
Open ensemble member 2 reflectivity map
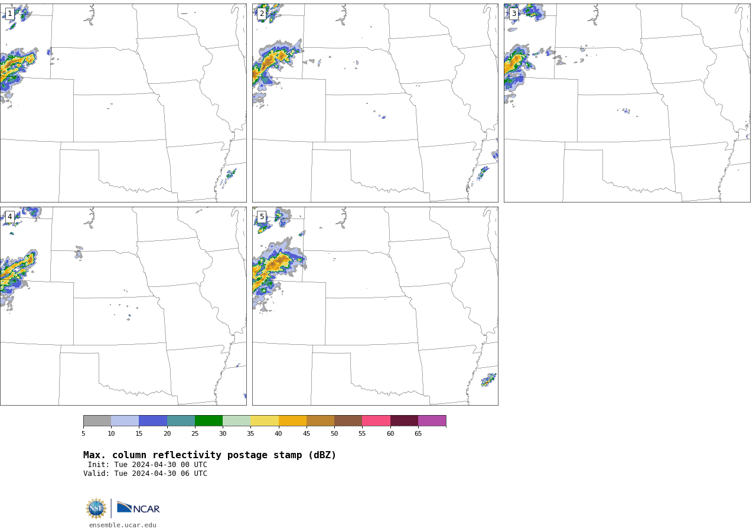pos(375,103)
